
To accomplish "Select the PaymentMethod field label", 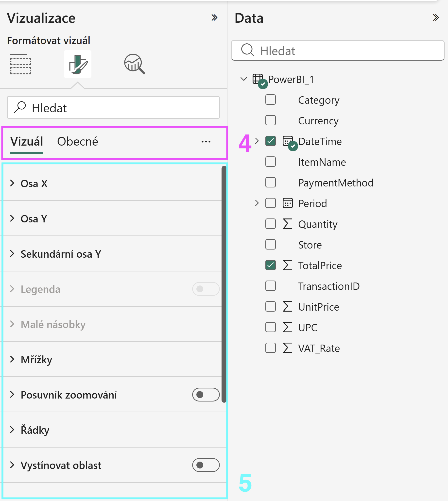I will pos(336,183).
